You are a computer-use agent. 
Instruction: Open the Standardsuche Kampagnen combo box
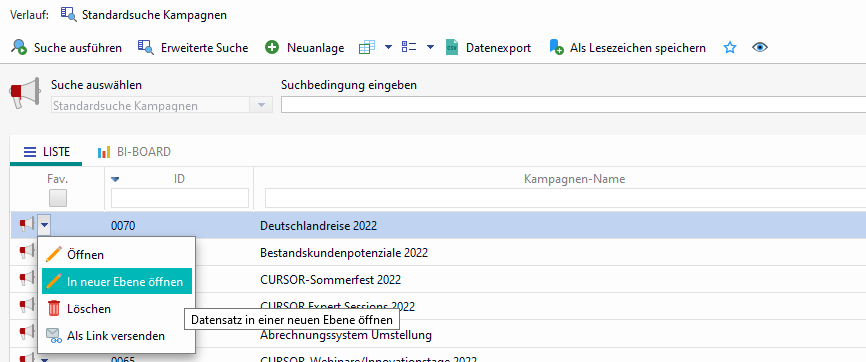(162, 105)
